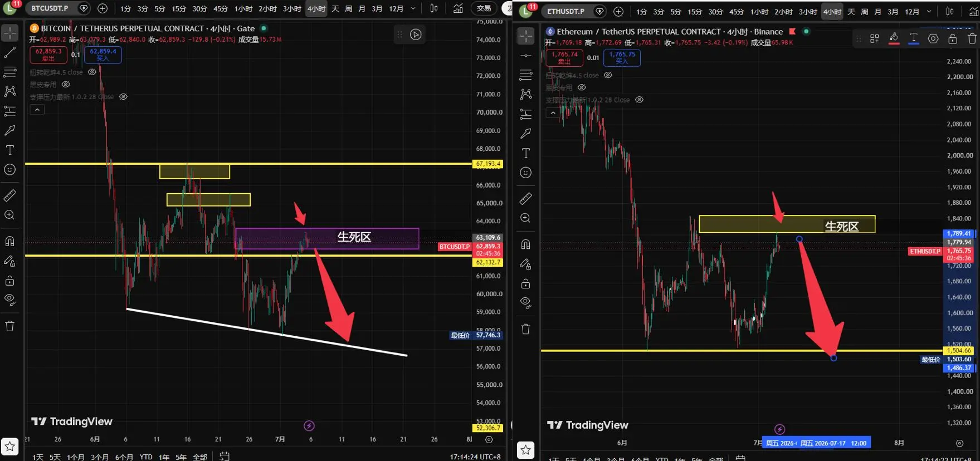Expand more timeframes chevron in ETH chart
This screenshot has width=980, height=461.
(x=929, y=11)
